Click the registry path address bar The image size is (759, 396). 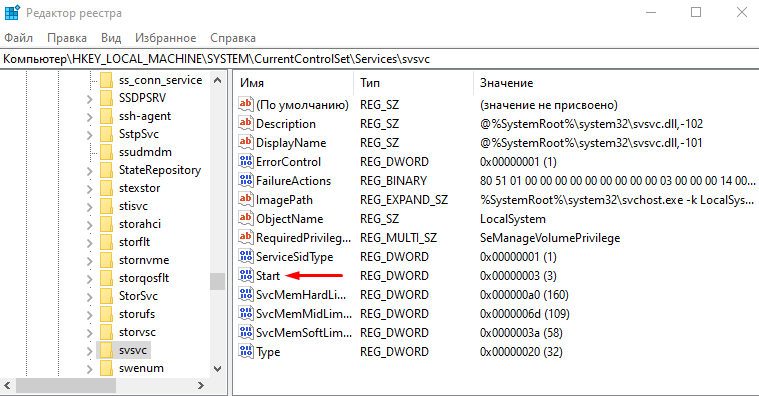[380, 59]
